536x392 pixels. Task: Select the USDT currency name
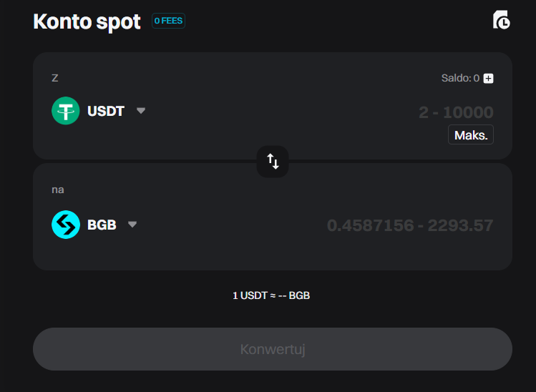coord(106,112)
